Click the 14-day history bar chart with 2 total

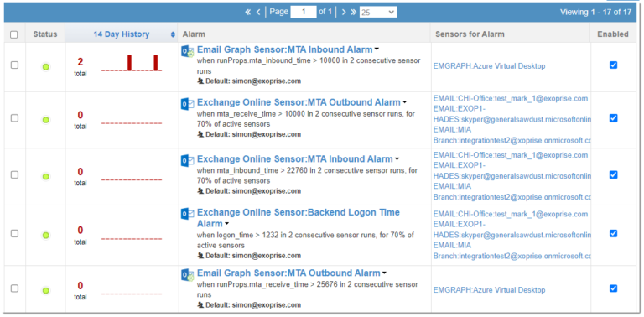[x=132, y=63]
